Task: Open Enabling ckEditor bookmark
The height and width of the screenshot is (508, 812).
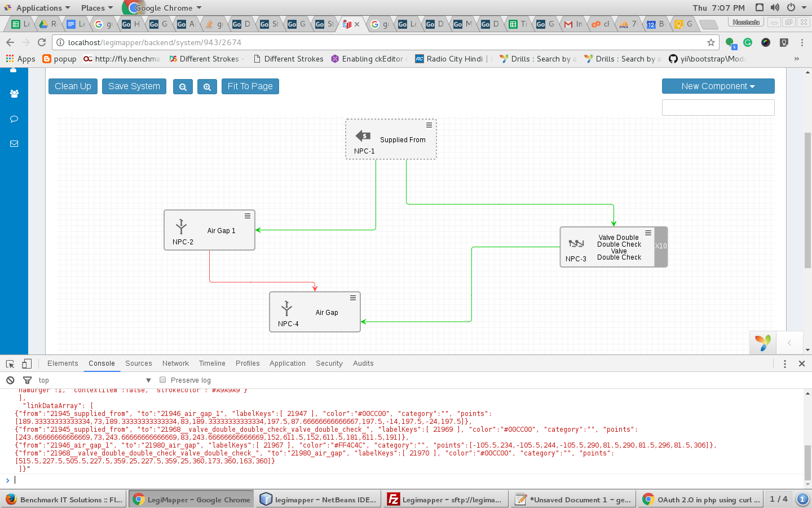Action: point(369,59)
